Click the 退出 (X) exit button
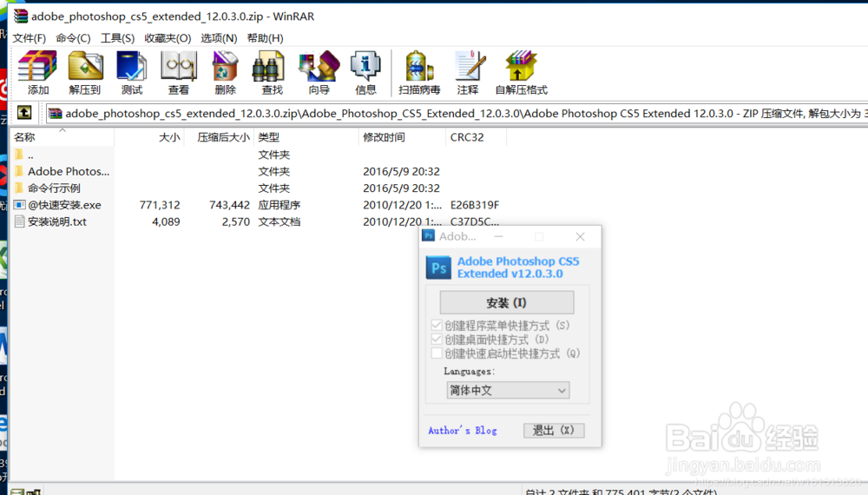The height and width of the screenshot is (495, 868). pyautogui.click(x=554, y=430)
